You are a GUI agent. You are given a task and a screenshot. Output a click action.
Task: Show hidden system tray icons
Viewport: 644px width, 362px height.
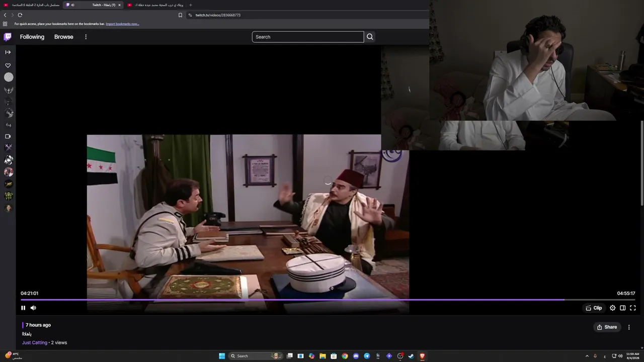click(x=587, y=356)
